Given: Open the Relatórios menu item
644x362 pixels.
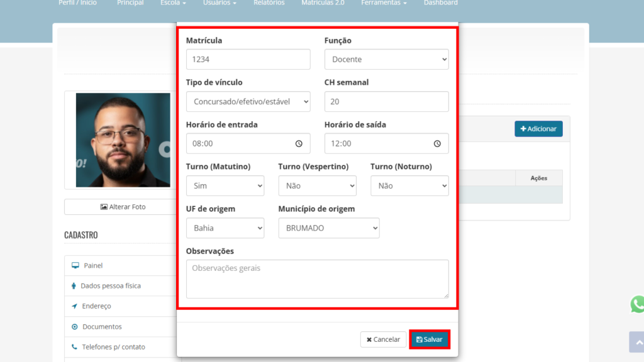Looking at the screenshot, I should click(x=269, y=3).
